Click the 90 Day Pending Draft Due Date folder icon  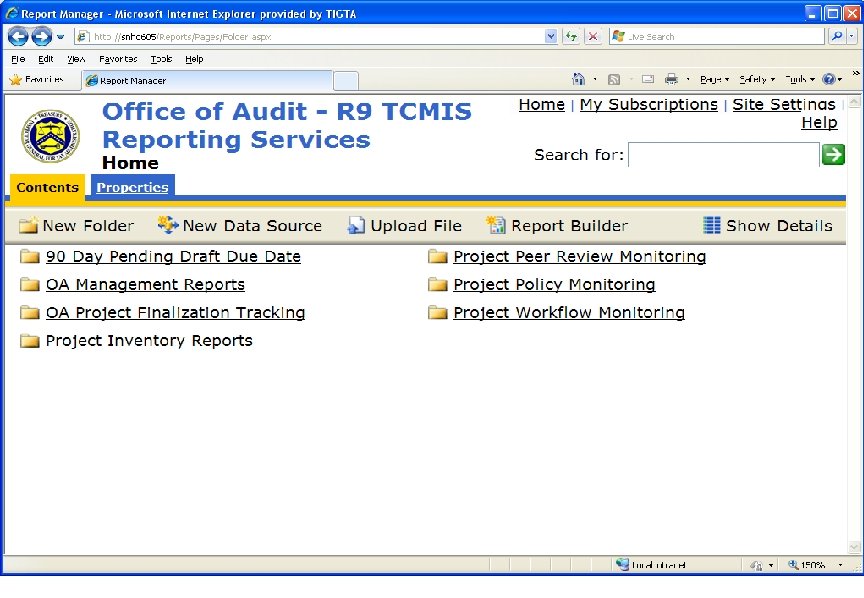(x=30, y=257)
